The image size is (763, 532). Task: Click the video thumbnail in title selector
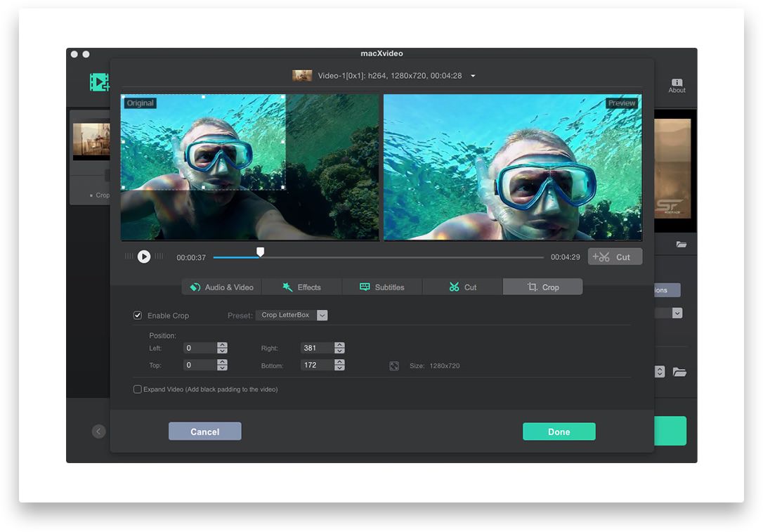pyautogui.click(x=302, y=75)
